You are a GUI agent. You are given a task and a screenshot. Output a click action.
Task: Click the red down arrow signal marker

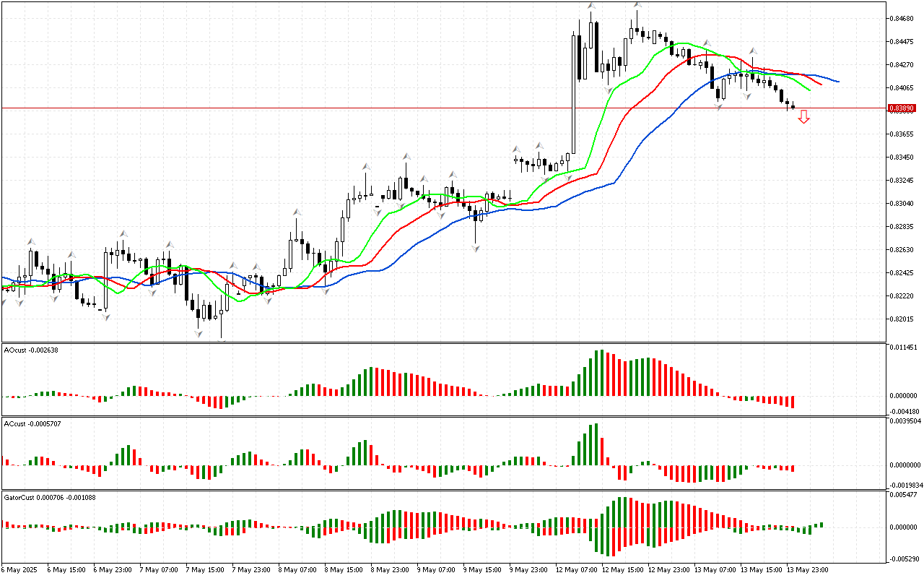point(803,117)
